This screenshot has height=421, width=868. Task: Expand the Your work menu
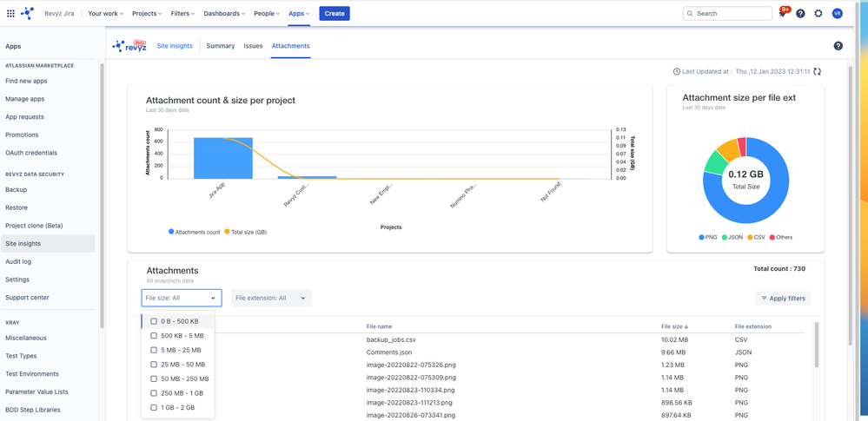(105, 13)
